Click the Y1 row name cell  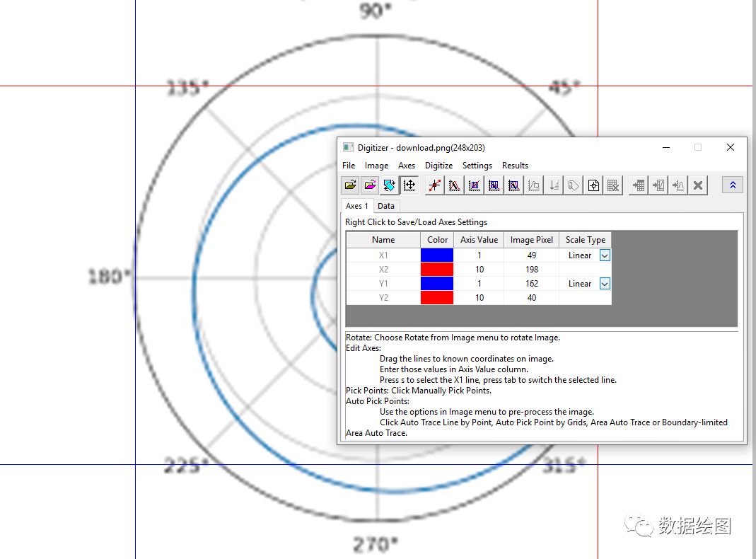tap(383, 284)
